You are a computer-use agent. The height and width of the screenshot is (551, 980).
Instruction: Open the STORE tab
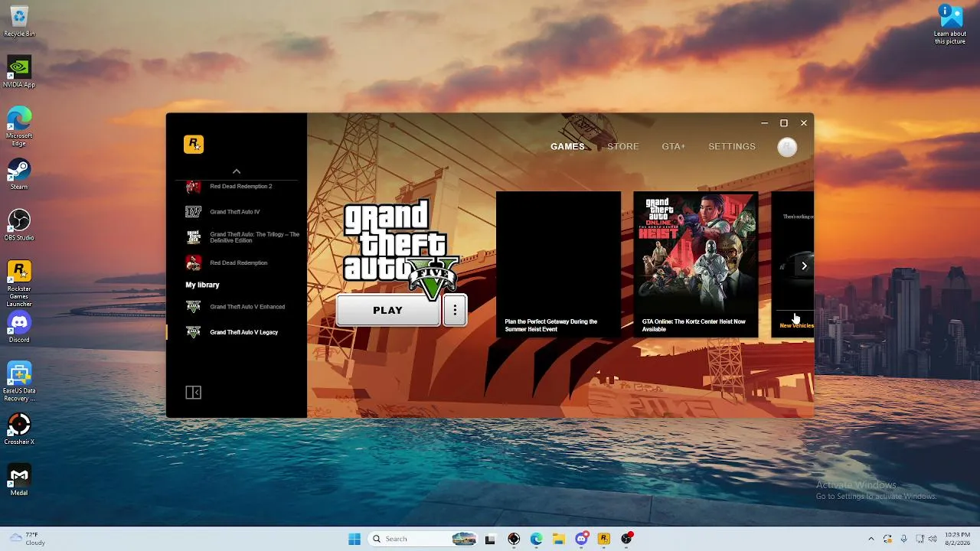[x=623, y=146]
